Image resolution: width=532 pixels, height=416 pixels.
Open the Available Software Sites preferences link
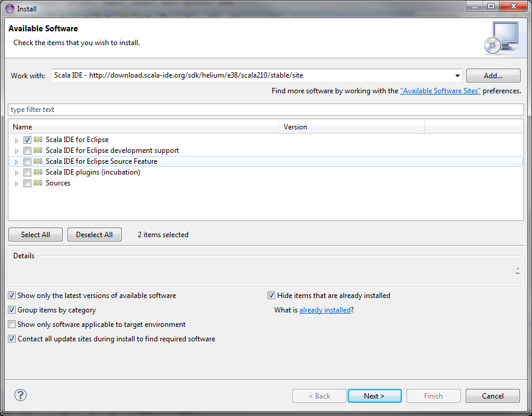(440, 91)
